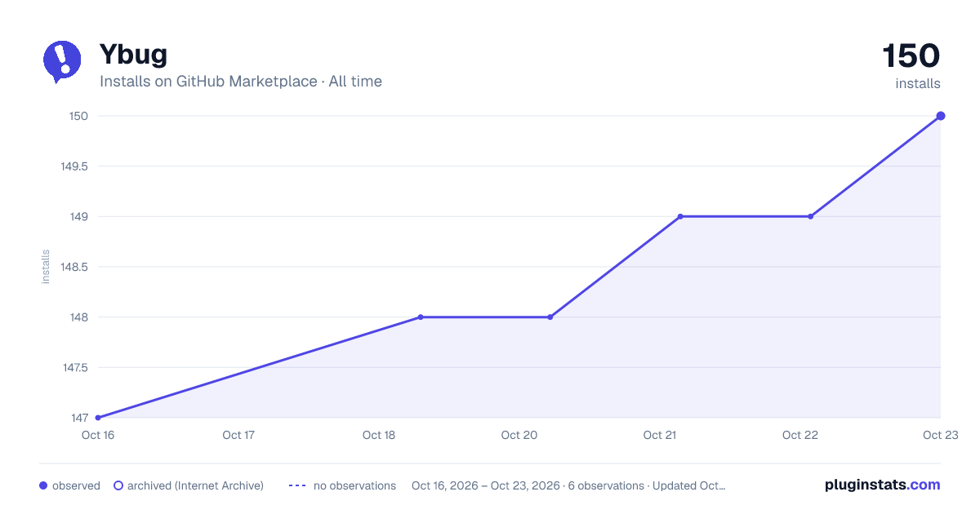The image size is (980, 514).
Task: Click the second data point at 148 installs
Action: (550, 317)
